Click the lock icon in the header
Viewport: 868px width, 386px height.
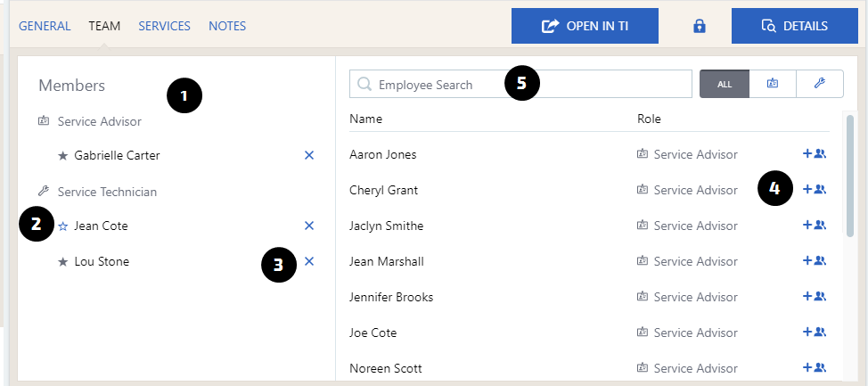(700, 26)
